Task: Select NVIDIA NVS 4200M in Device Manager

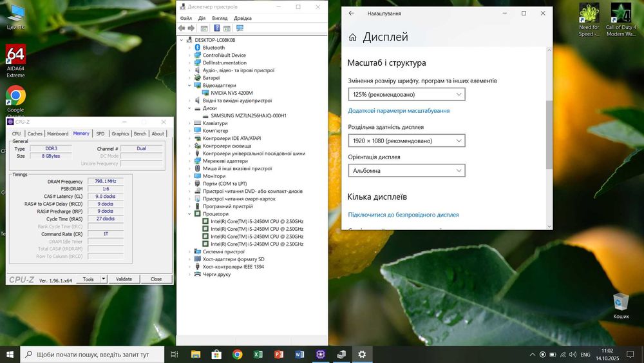Action: click(x=232, y=93)
